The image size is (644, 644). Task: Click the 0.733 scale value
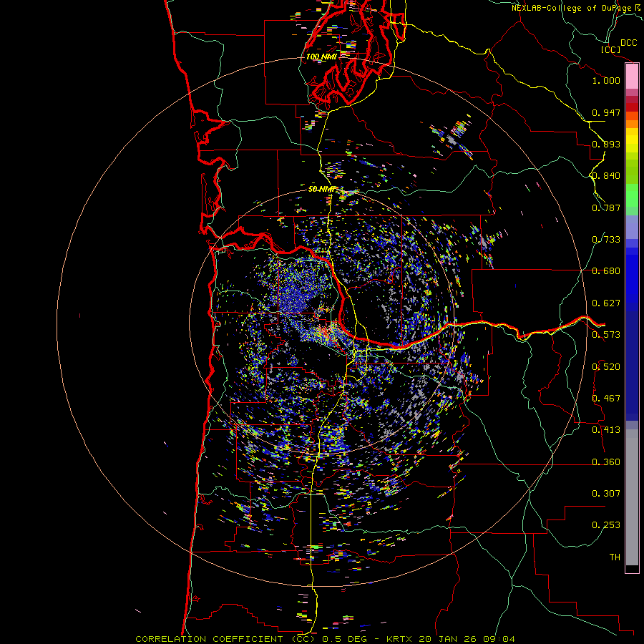[x=606, y=240]
